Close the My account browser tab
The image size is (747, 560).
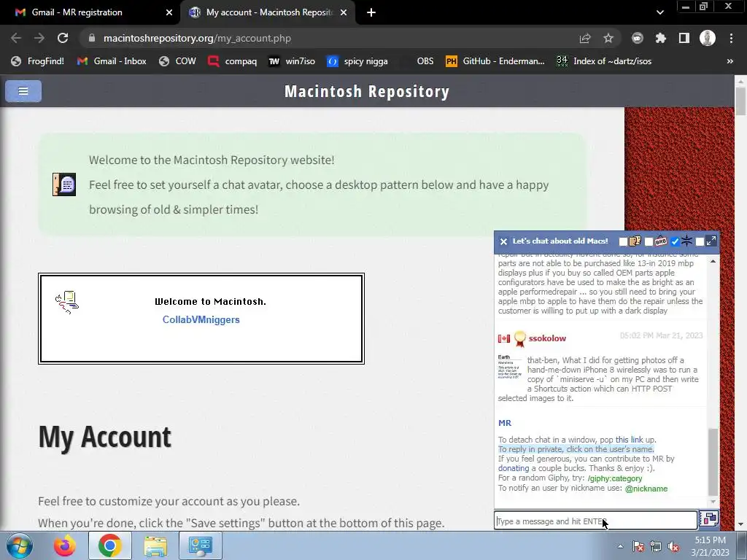click(x=344, y=13)
